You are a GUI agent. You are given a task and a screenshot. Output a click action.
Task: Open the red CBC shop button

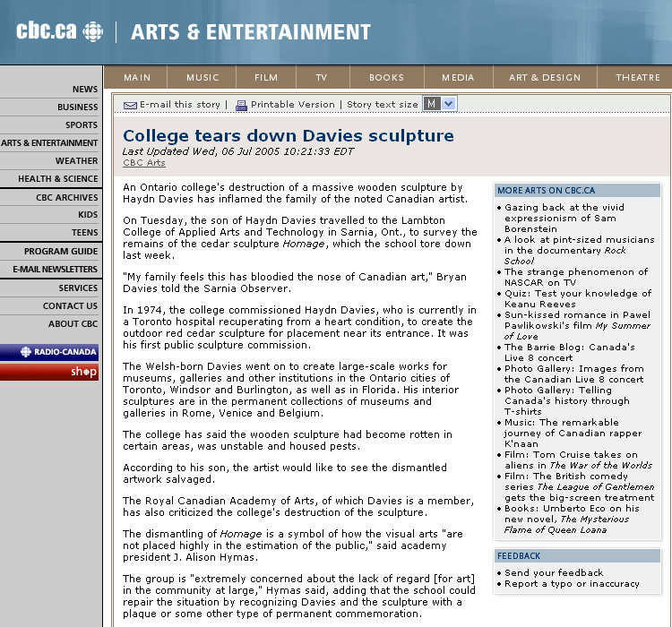49,372
